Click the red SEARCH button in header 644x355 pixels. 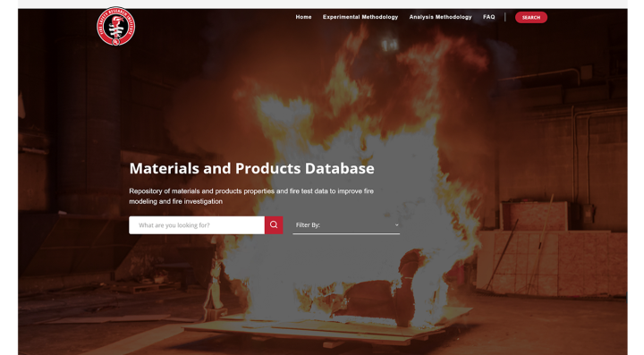point(531,17)
